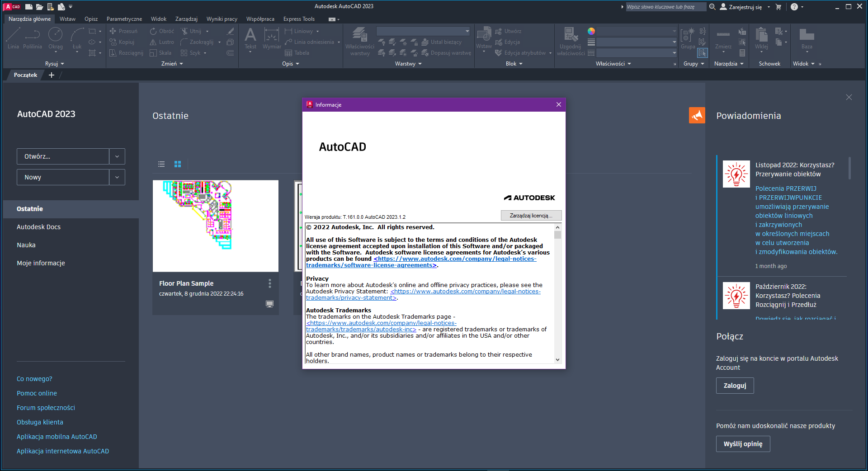Click the license text scrollbar down arrow
868x471 pixels.
click(x=557, y=360)
